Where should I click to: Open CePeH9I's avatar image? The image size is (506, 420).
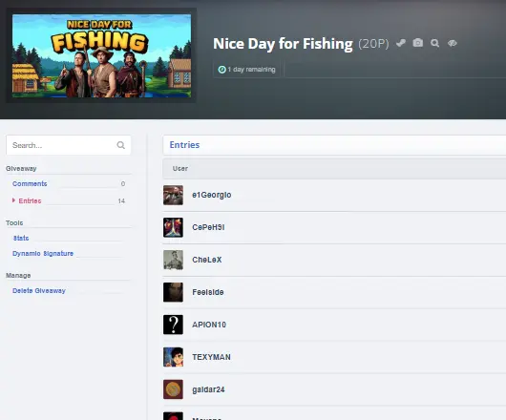pos(174,227)
